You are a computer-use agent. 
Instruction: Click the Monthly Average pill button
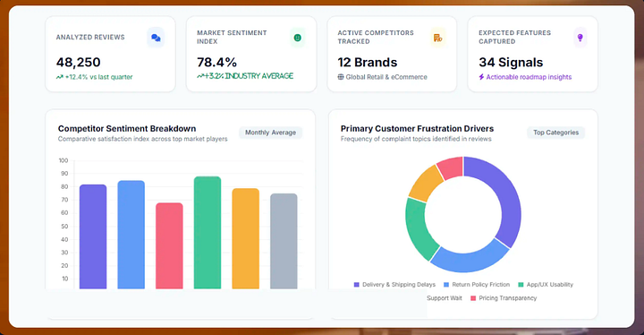click(x=271, y=133)
